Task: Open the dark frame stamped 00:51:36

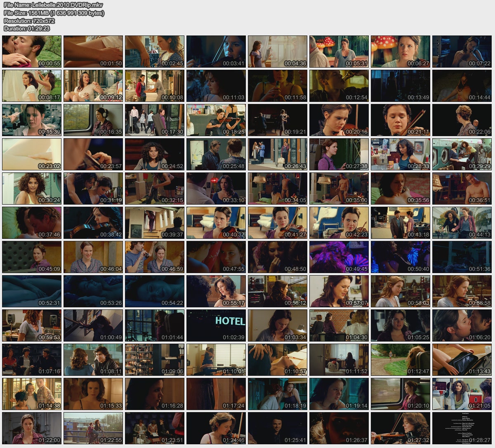Action: point(462,257)
